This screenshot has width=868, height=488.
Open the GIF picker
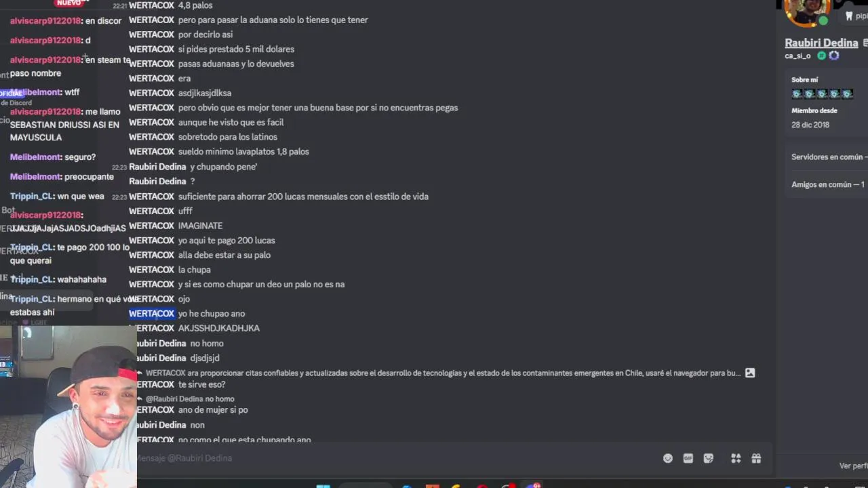(688, 458)
